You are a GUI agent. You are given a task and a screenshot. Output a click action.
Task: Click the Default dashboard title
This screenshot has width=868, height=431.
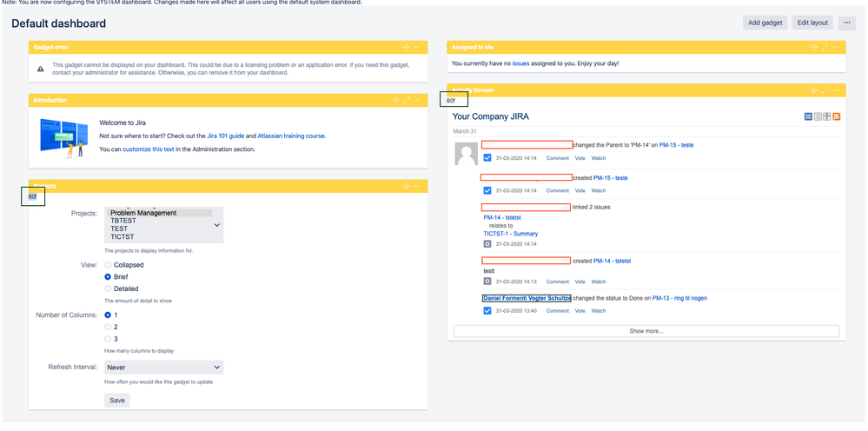(x=59, y=23)
